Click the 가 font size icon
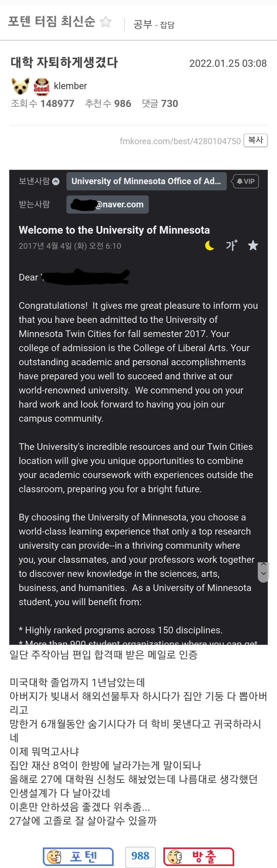Image resolution: width=277 pixels, height=868 pixels. click(231, 245)
